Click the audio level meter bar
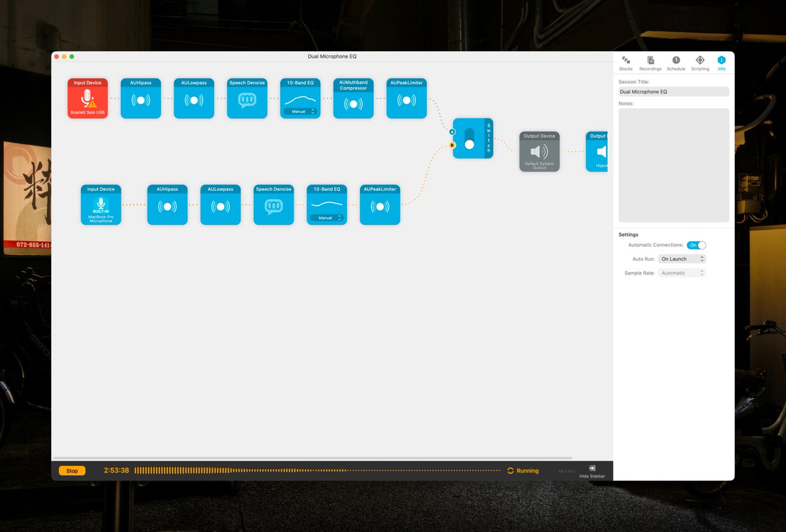The image size is (786, 532). pos(317,470)
